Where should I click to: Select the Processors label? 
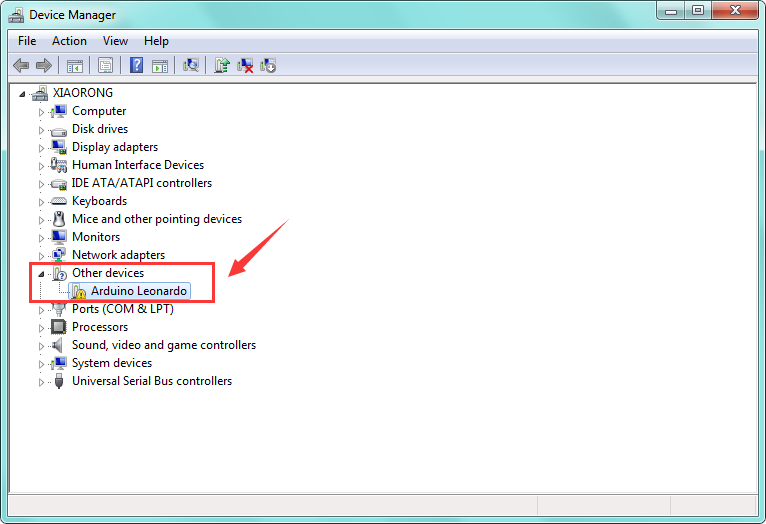[100, 327]
